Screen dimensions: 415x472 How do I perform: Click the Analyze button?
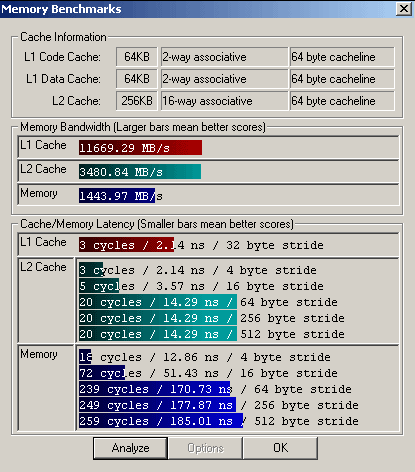[x=130, y=448]
